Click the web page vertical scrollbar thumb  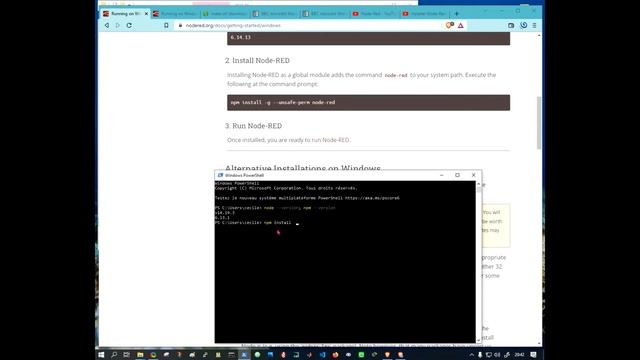coord(539,122)
